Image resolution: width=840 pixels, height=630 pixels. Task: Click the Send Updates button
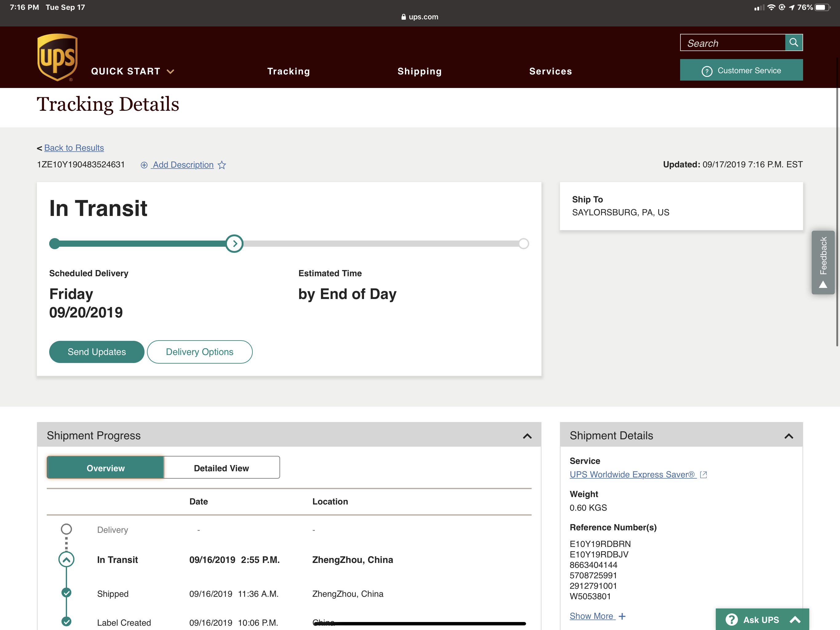tap(97, 352)
